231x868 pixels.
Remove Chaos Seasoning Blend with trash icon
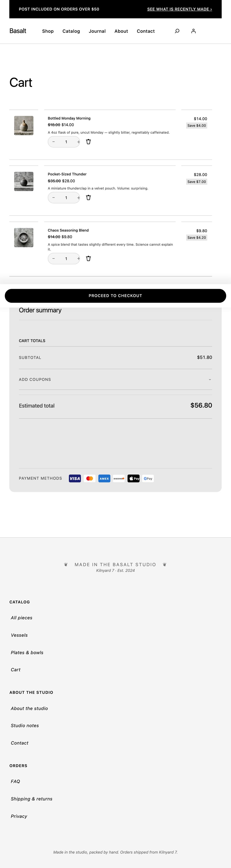tap(88, 258)
